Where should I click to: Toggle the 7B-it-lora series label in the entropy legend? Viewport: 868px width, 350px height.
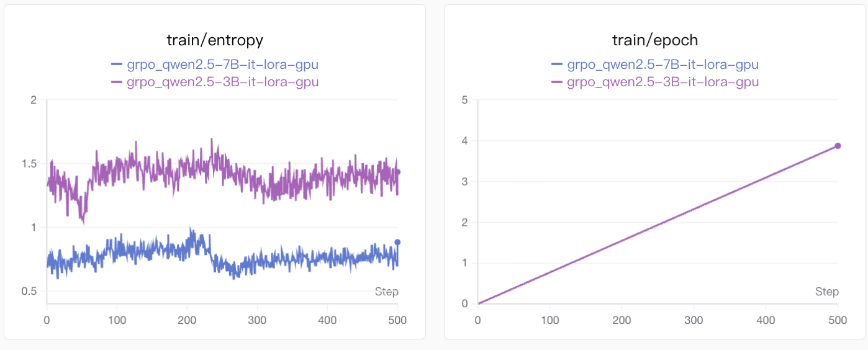(223, 64)
